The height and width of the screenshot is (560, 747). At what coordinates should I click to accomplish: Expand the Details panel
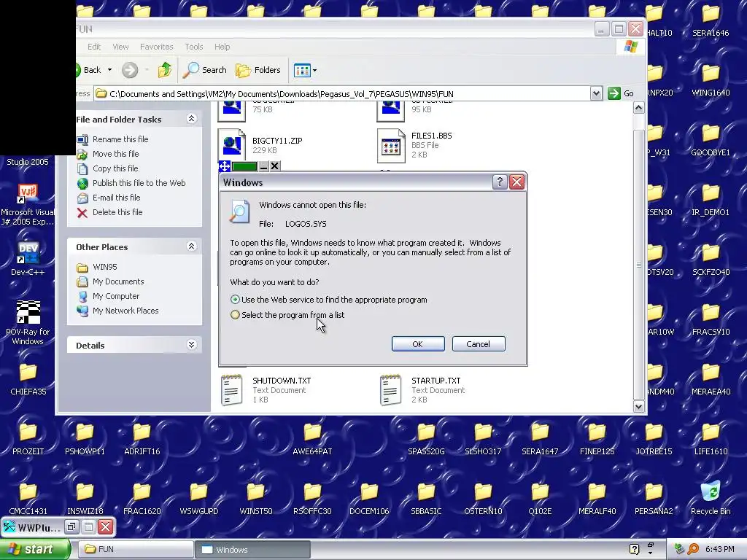point(192,345)
